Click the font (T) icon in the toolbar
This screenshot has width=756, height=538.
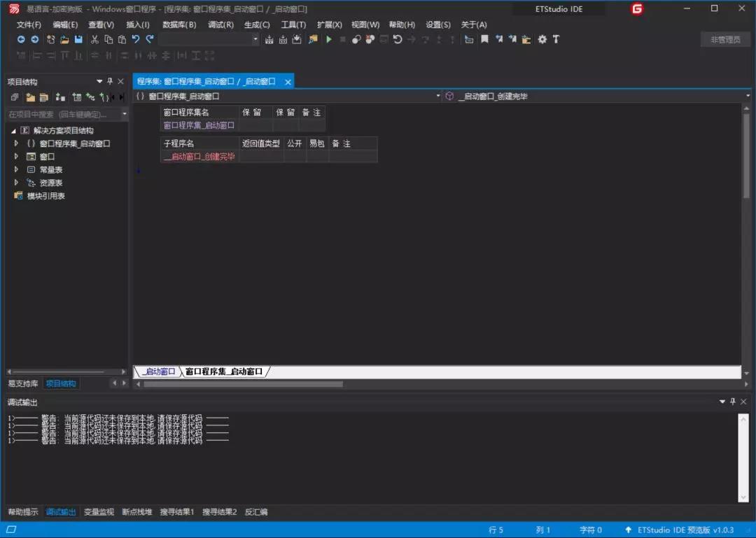pos(556,39)
